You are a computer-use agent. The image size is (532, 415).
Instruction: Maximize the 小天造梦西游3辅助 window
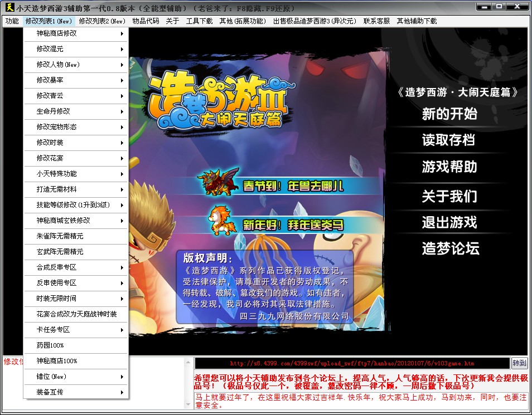500,7
